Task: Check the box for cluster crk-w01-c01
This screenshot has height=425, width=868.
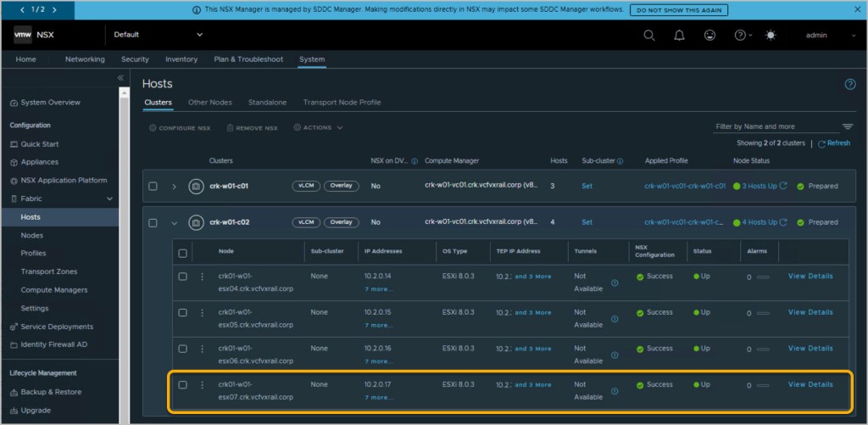Action: (x=153, y=187)
